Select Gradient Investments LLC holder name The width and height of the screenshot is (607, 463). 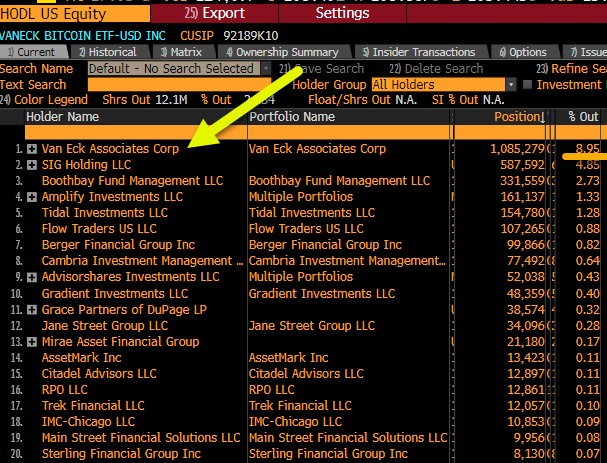(115, 294)
